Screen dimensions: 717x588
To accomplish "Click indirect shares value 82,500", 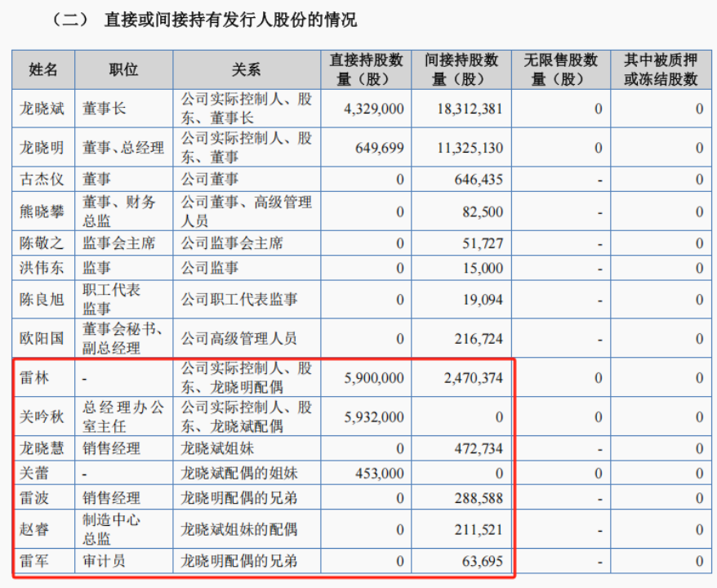I will coord(483,212).
